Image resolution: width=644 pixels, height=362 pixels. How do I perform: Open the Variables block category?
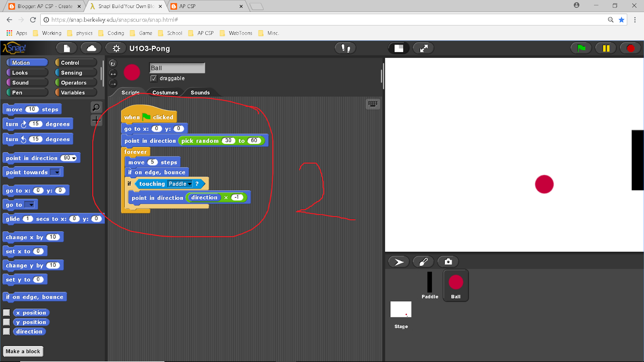pyautogui.click(x=76, y=93)
